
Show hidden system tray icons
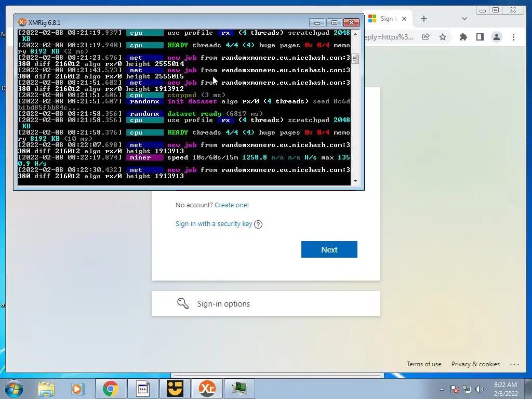tap(442, 389)
